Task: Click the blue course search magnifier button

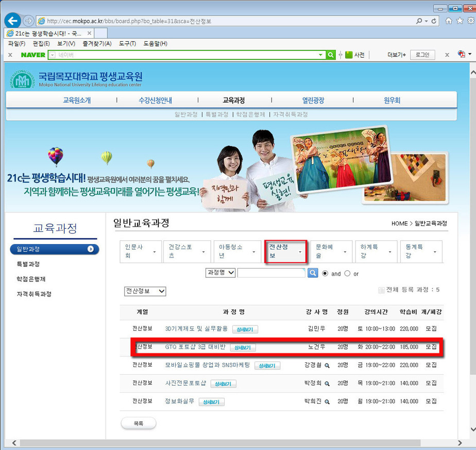Action: 313,273
